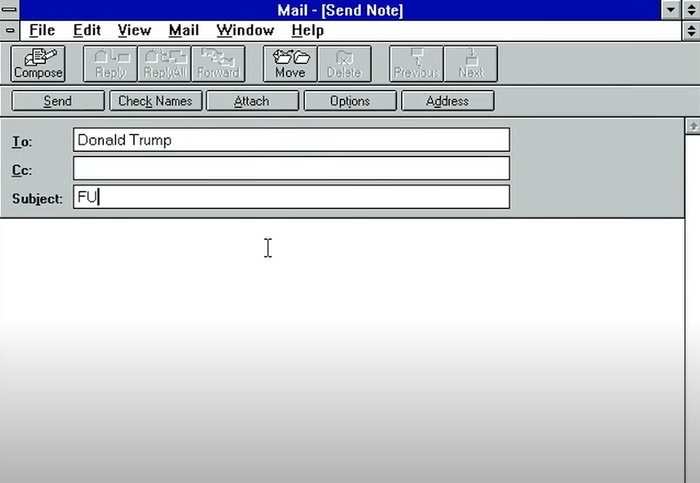
Task: Click in the Subject field
Action: (291, 197)
